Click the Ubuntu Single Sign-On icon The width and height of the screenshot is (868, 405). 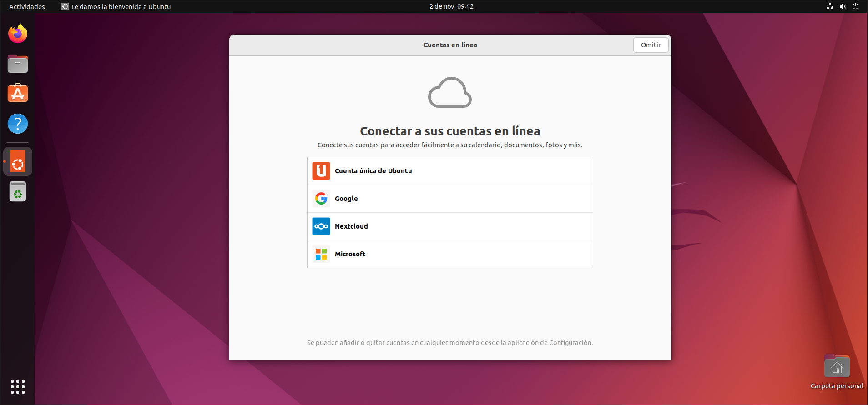pyautogui.click(x=321, y=171)
